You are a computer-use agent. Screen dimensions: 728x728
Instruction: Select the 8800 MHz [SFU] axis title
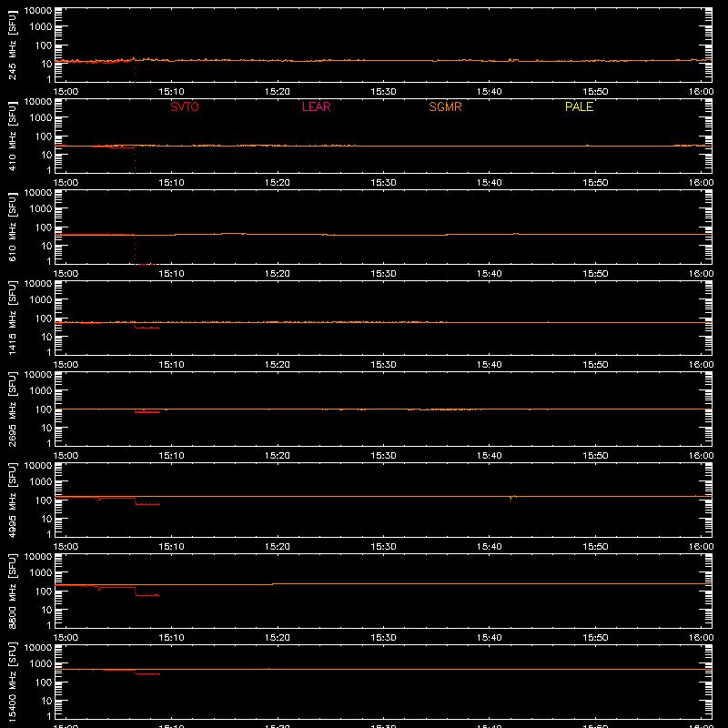pos(12,591)
